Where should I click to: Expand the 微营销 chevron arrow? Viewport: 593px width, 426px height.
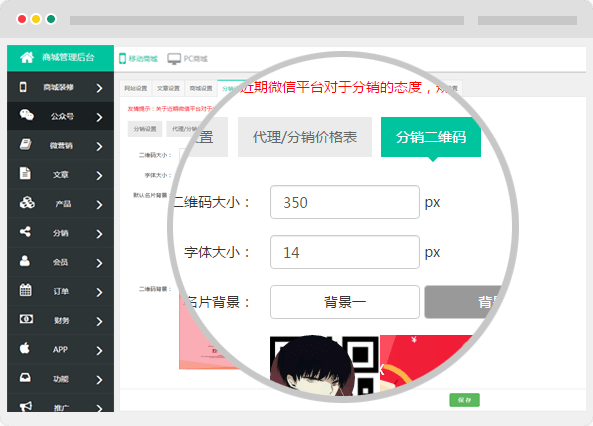99,146
